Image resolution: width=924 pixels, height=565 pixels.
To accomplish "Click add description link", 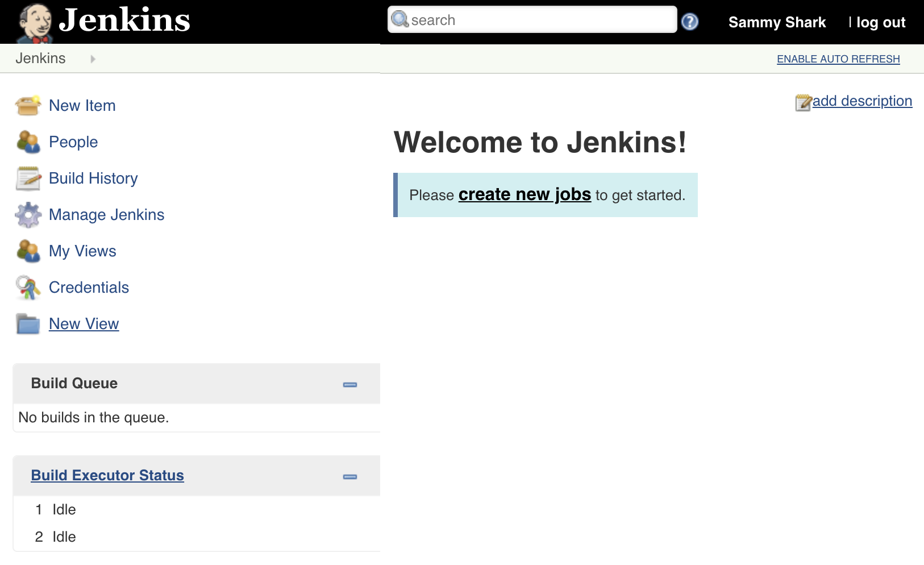I will (862, 101).
